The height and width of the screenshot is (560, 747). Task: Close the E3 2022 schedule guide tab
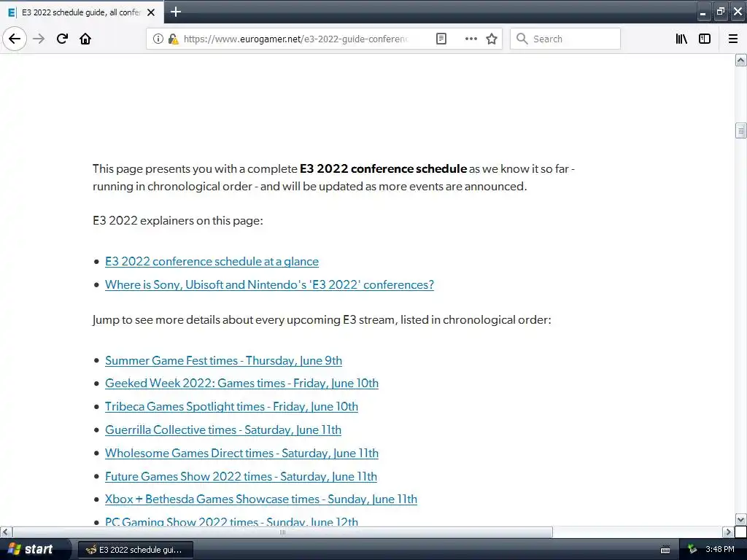click(x=151, y=12)
